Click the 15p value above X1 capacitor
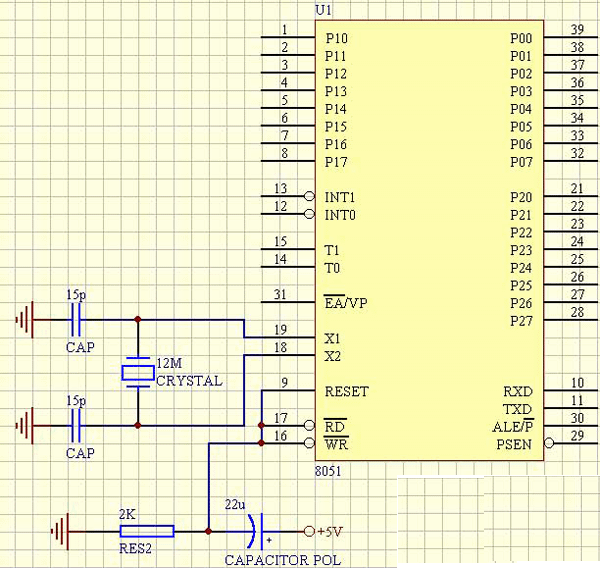 [76, 295]
